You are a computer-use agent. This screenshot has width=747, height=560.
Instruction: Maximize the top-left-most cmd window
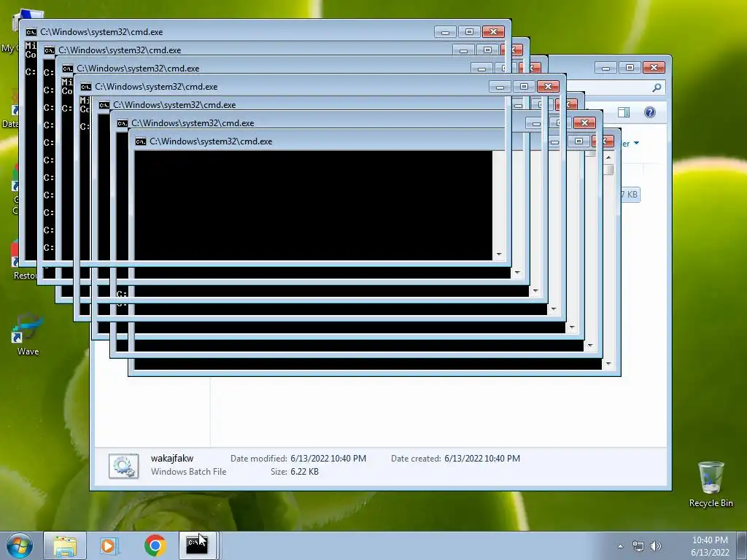point(469,32)
